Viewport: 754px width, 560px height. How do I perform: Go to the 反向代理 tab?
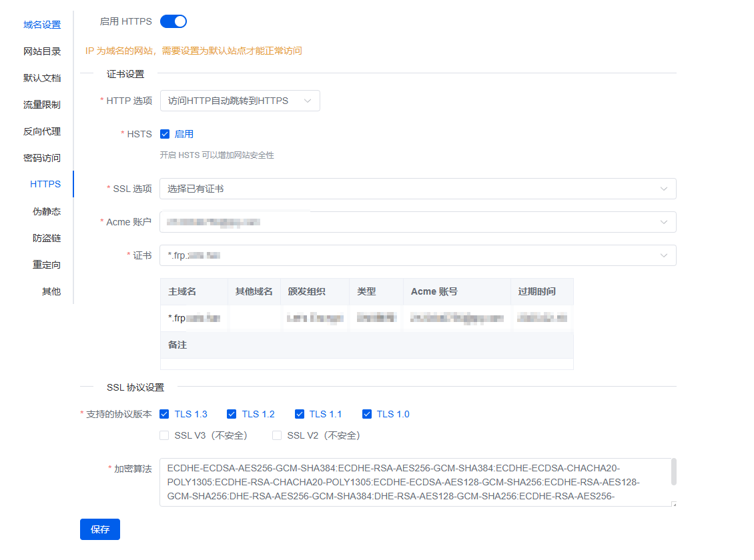[x=42, y=131]
